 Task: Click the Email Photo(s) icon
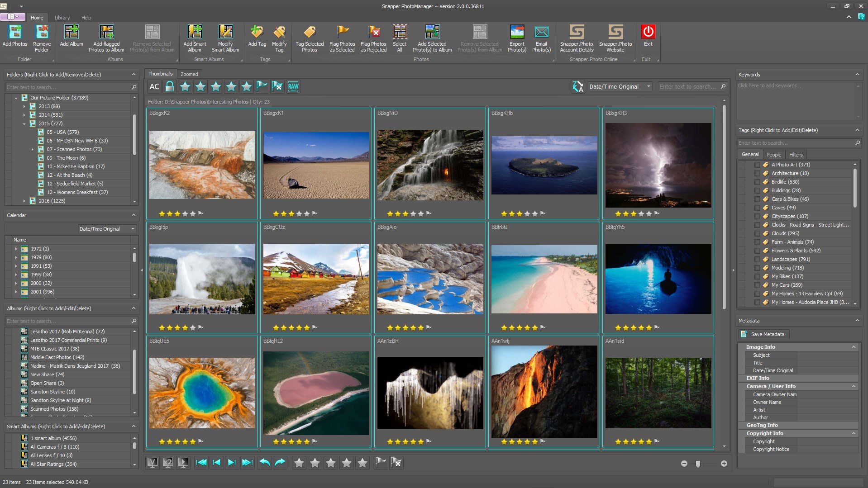point(541,33)
